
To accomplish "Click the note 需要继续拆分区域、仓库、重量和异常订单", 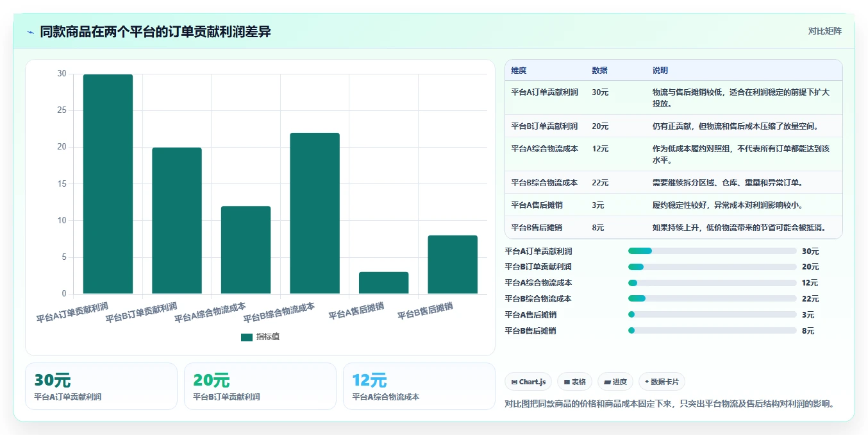I will click(728, 183).
